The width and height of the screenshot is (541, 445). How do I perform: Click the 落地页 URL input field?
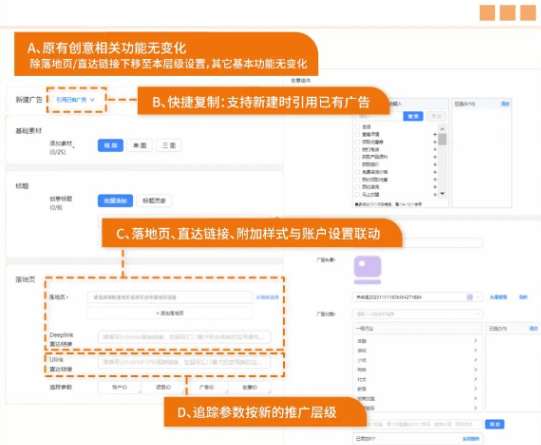point(170,297)
